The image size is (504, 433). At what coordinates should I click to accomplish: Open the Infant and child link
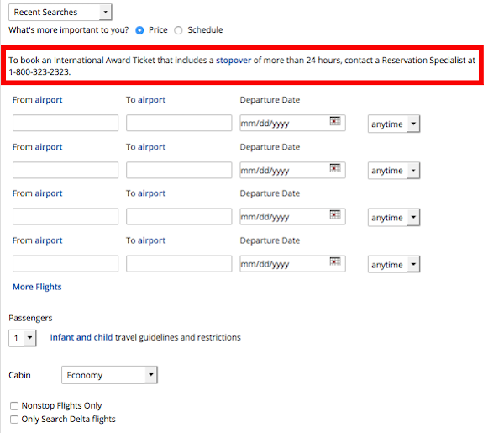click(x=81, y=337)
